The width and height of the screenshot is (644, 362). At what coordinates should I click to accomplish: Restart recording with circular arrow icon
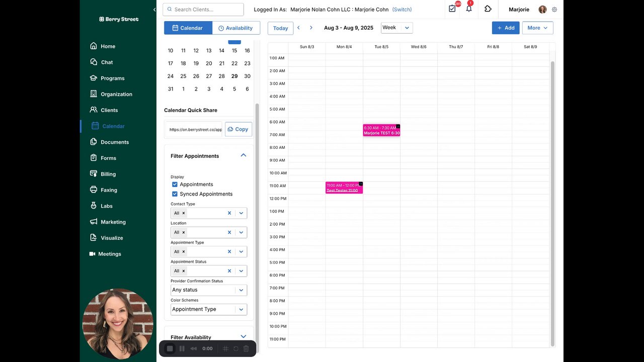pyautogui.click(x=235, y=348)
